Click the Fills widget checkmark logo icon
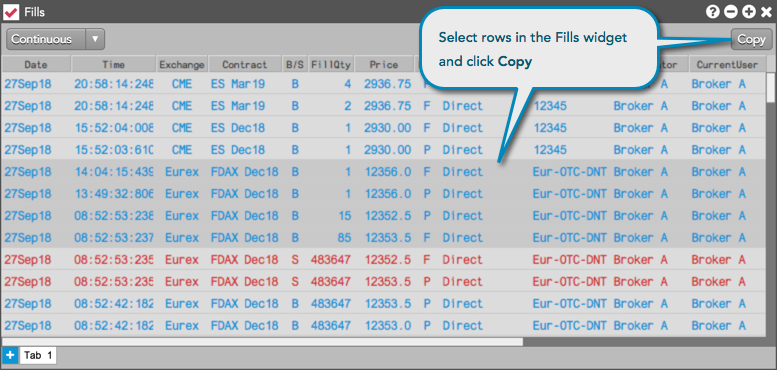This screenshot has height=370, width=777. tap(11, 11)
